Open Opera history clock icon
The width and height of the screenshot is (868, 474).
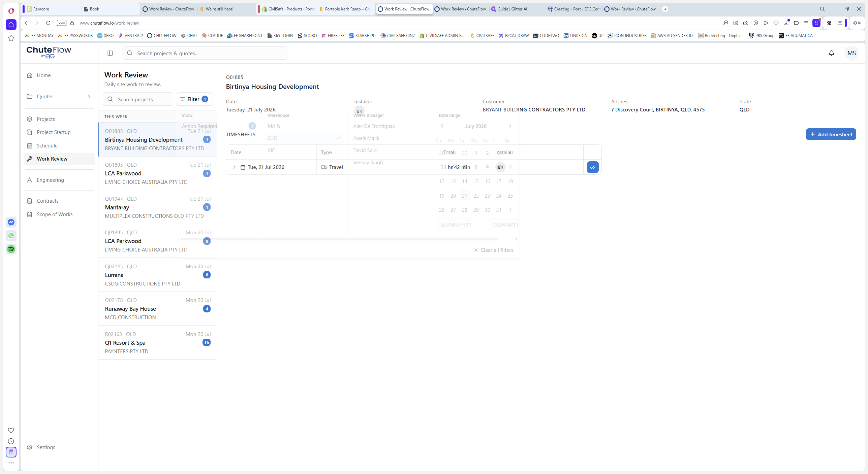tap(11, 441)
